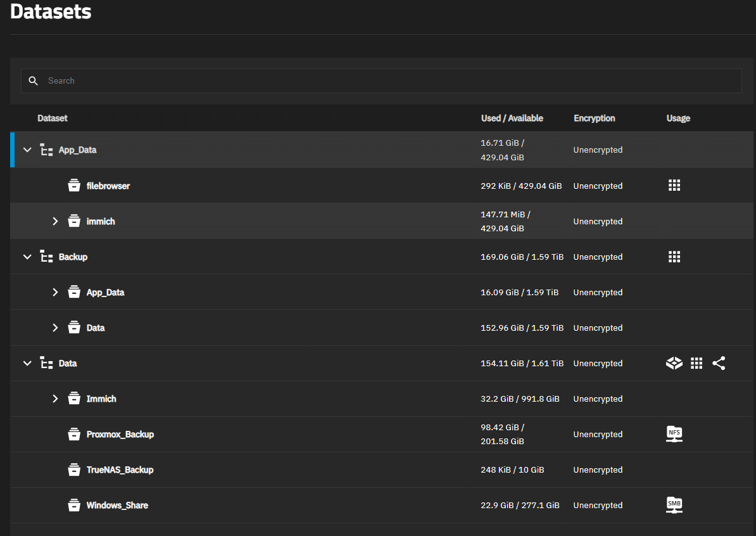756x536 pixels.
Task: Click the Backup pool tree icon
Action: 46,257
